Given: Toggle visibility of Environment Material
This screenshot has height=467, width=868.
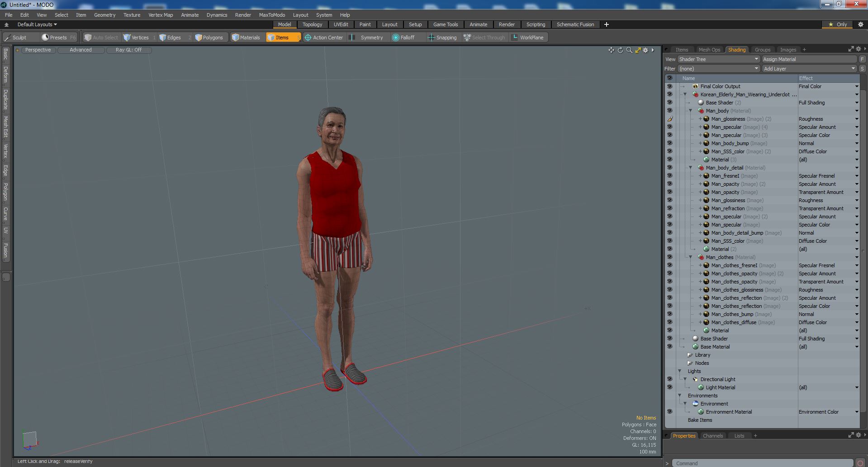Looking at the screenshot, I should (x=669, y=412).
